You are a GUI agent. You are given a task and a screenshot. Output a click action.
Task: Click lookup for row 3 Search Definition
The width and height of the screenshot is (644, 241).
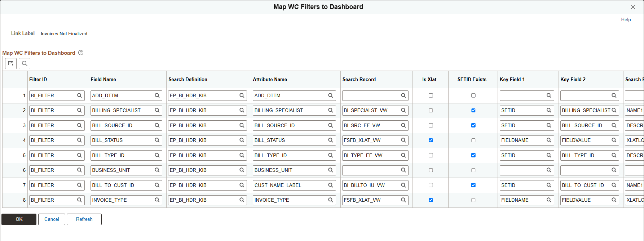tap(242, 125)
